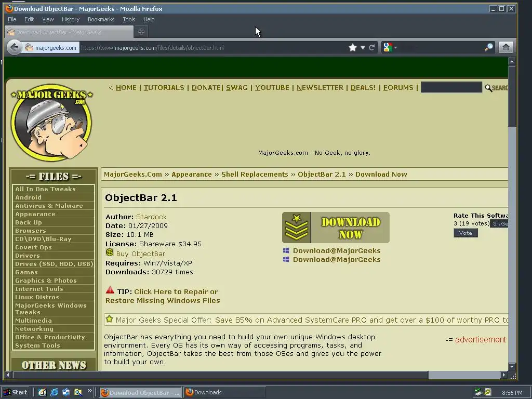This screenshot has width=532, height=399.
Task: Open the TUTORIALS navigation link
Action: click(164, 87)
